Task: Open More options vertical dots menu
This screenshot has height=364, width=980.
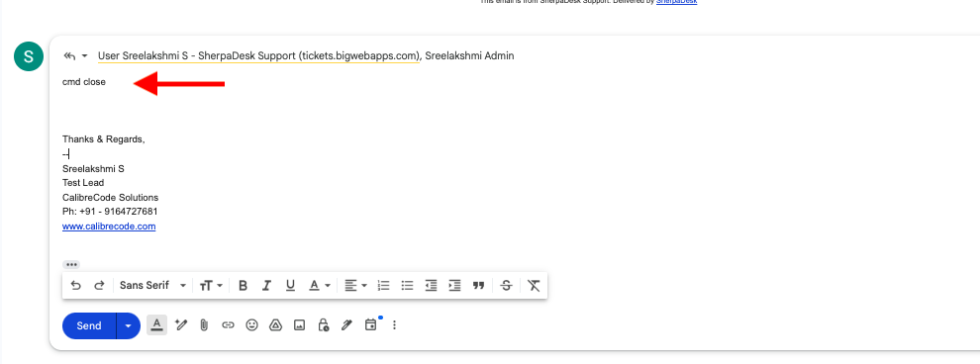Action: tap(394, 324)
